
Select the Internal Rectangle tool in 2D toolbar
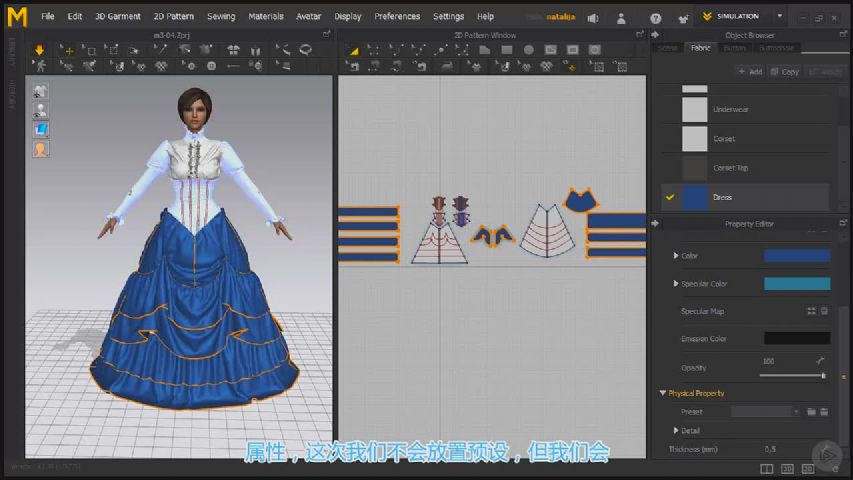pos(573,50)
